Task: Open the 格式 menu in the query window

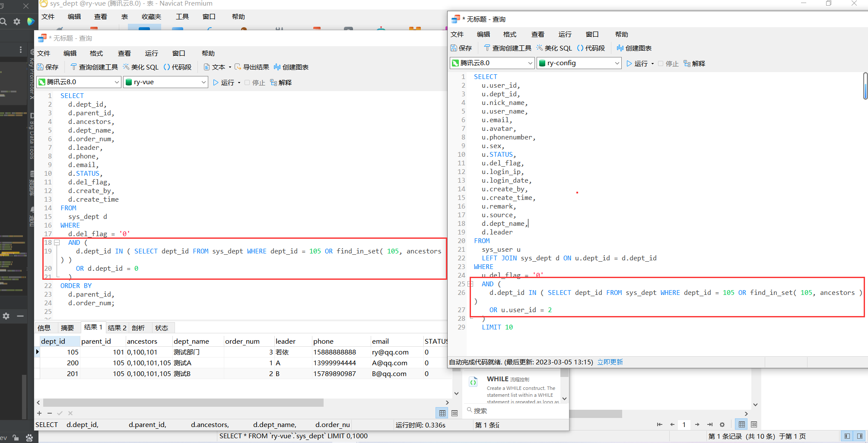Action: [509, 34]
